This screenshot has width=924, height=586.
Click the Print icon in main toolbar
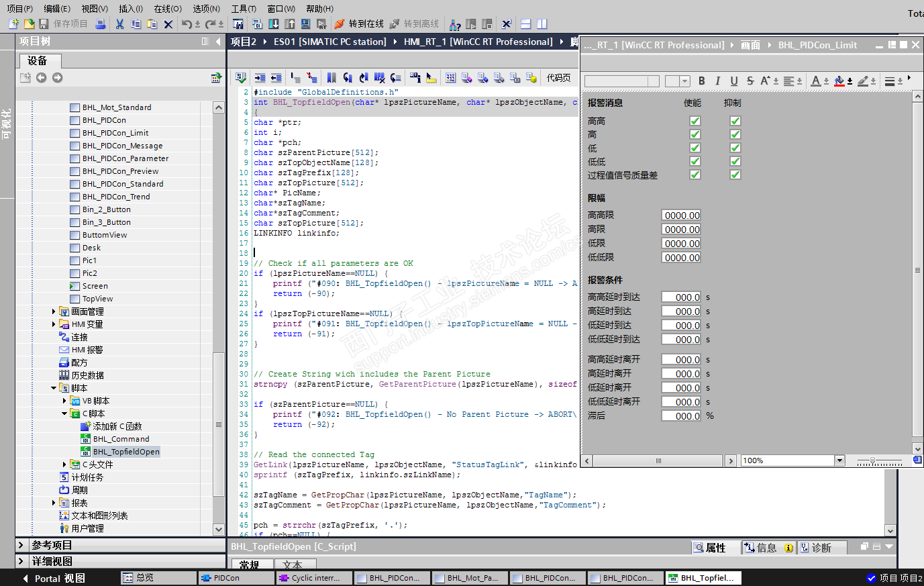click(101, 24)
